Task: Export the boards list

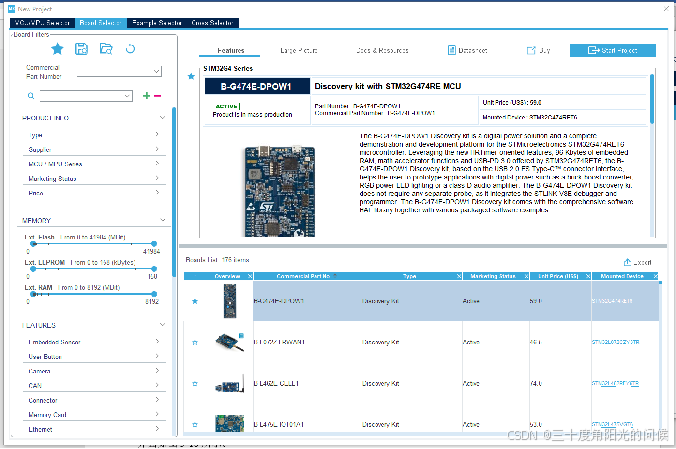Action: (637, 262)
